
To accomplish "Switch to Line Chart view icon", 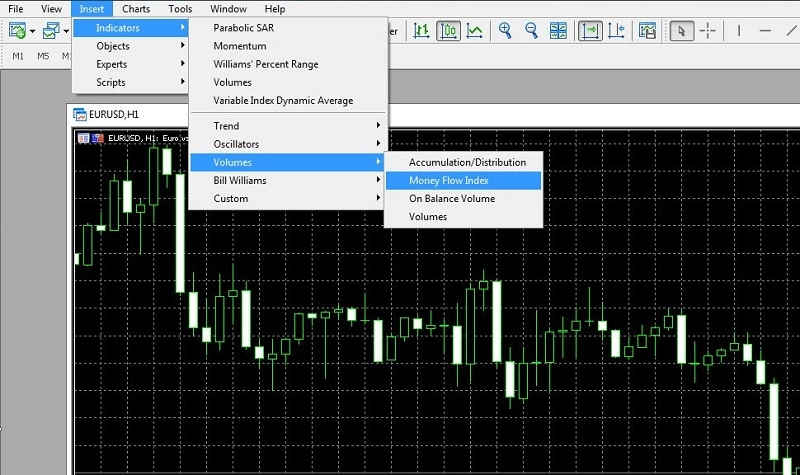I will pyautogui.click(x=475, y=31).
